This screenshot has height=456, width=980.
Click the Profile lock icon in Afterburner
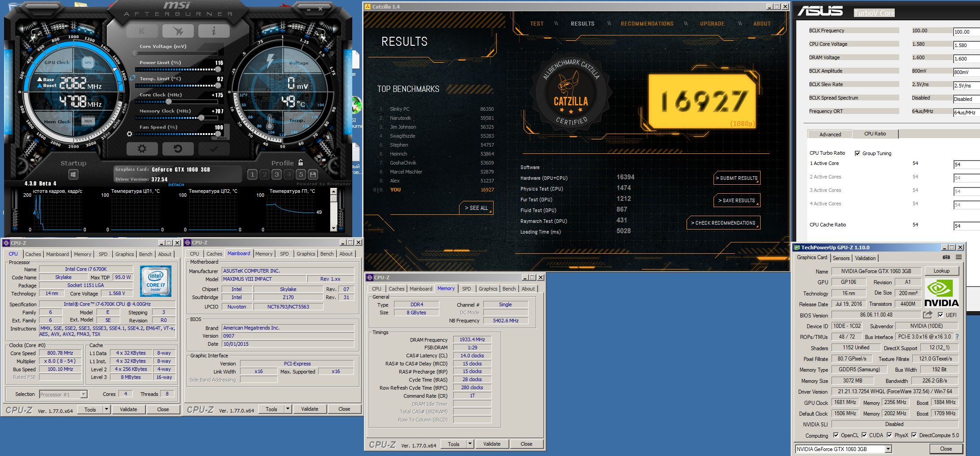coord(301,163)
